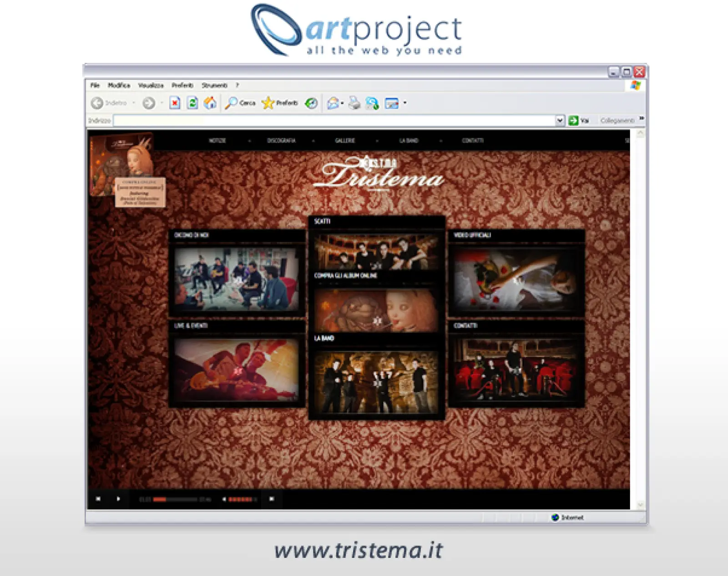Image resolution: width=728 pixels, height=576 pixels.
Task: Open the File menu
Action: (x=95, y=85)
